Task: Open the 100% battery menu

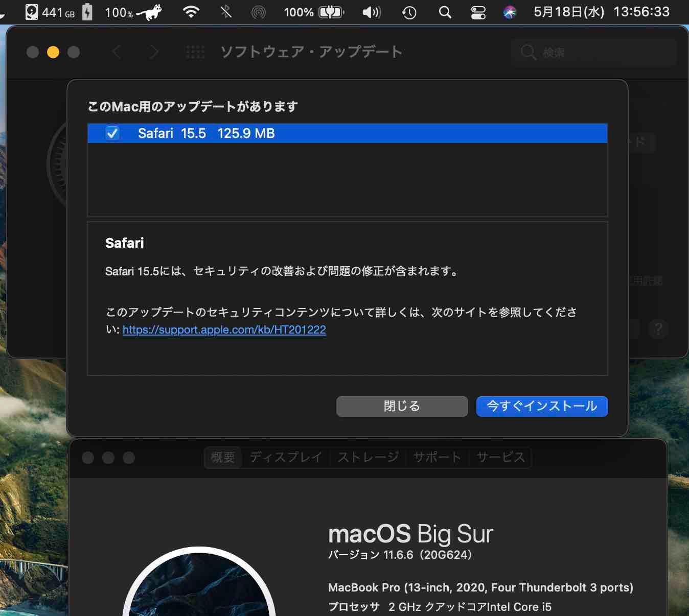Action: click(314, 12)
